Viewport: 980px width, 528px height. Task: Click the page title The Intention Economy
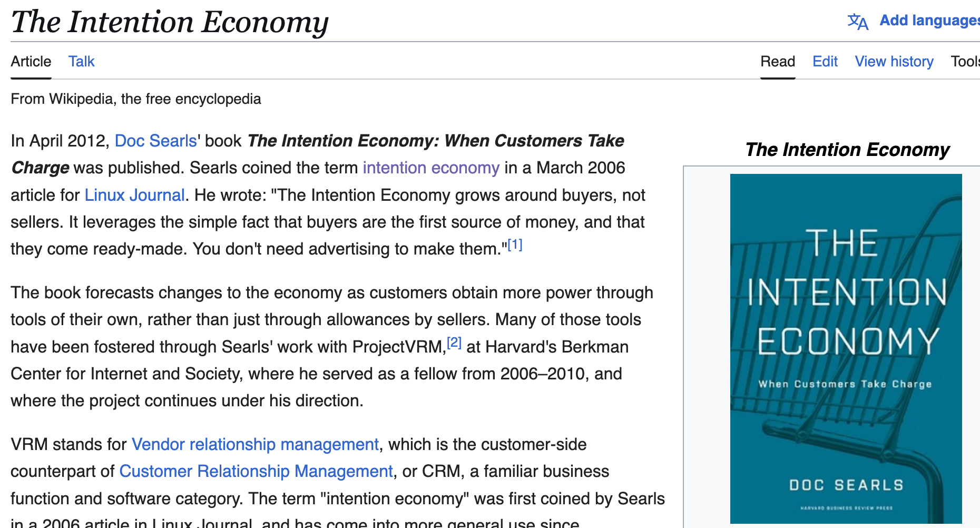170,22
